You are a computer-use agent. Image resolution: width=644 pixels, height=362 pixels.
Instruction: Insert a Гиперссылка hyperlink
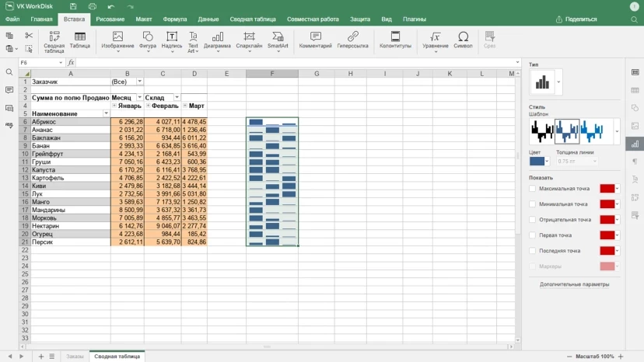[352, 37]
